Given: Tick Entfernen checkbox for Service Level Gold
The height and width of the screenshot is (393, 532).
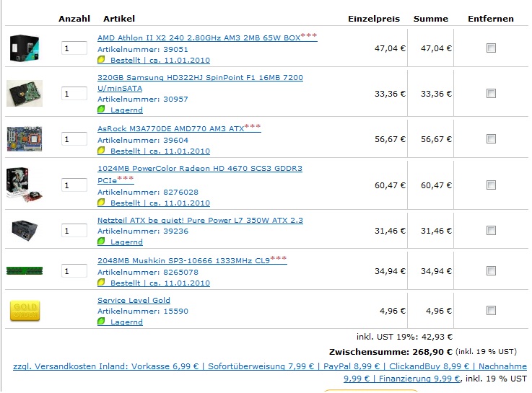Looking at the screenshot, I should click(491, 310).
